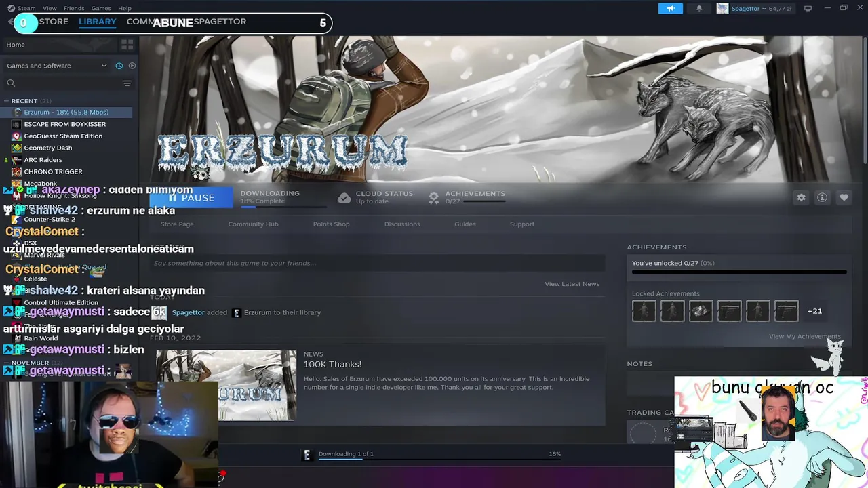Image resolution: width=868 pixels, height=488 pixels.
Task: Open Spagettor account dropdown arrow
Action: pyautogui.click(x=764, y=9)
